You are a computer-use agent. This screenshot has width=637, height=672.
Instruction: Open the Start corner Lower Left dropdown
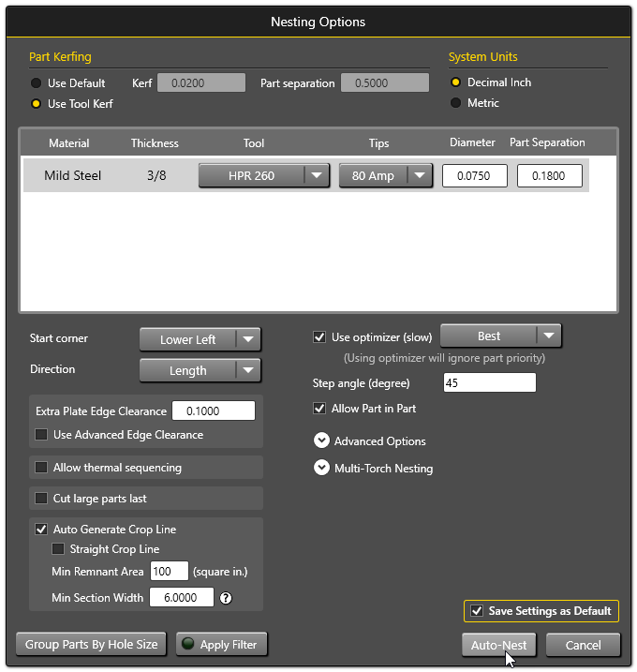click(x=200, y=339)
